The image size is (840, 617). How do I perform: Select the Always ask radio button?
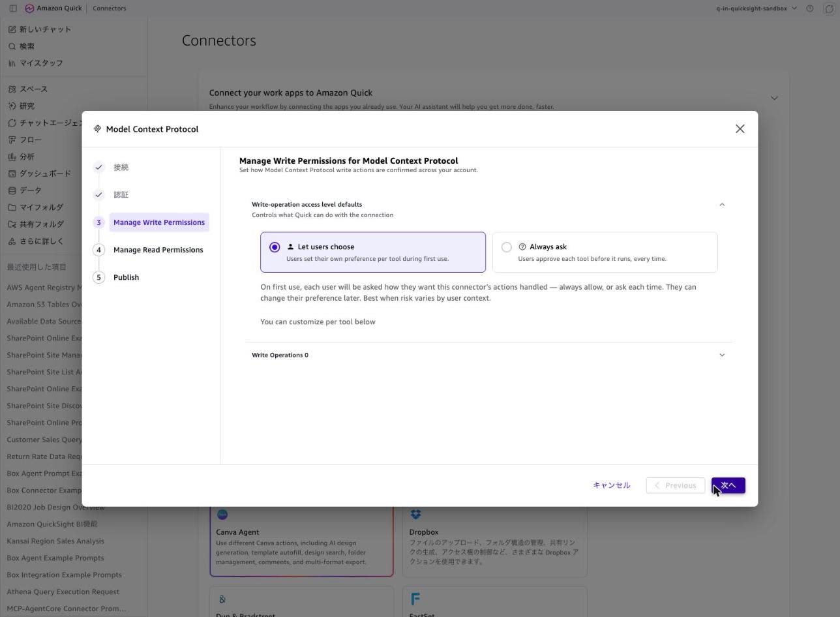pos(507,247)
